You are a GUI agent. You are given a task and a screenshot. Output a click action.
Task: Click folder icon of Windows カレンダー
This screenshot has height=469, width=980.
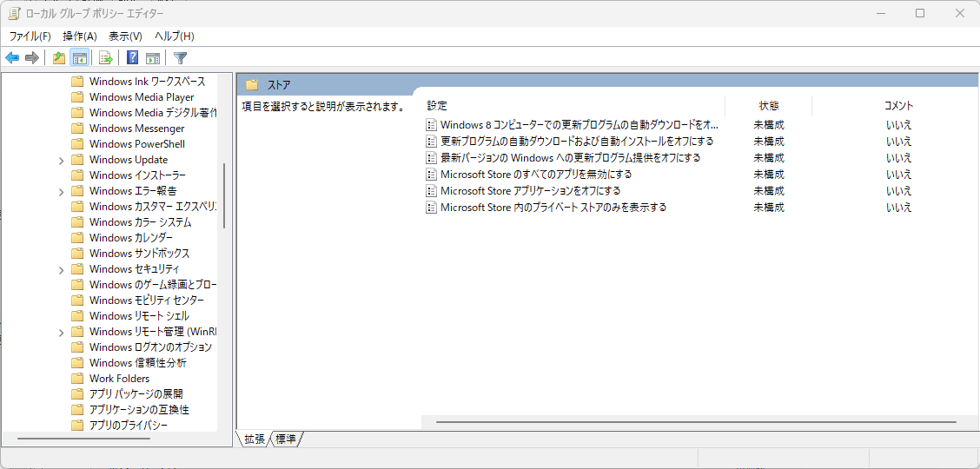click(77, 237)
